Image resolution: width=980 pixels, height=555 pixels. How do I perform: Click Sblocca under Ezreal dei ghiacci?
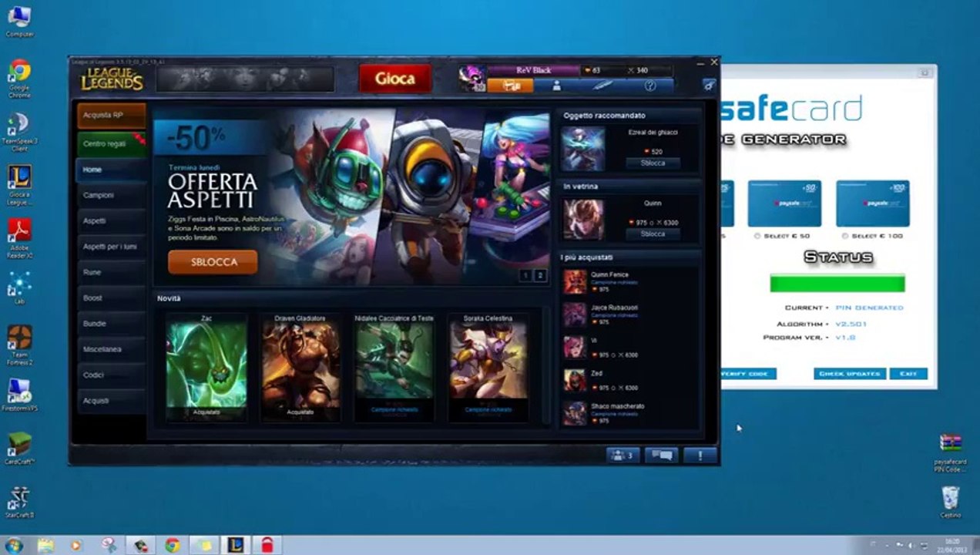coord(653,163)
